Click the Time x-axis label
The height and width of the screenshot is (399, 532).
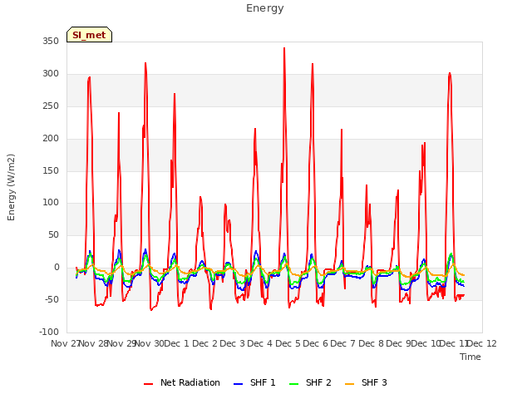[470, 357]
